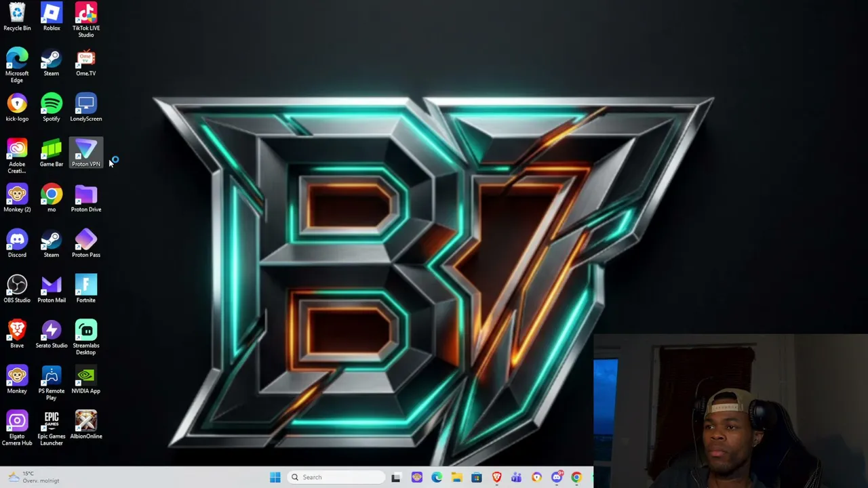Click the Chrome shortcut labeled mo
The height and width of the screenshot is (488, 868).
pyautogui.click(x=52, y=199)
